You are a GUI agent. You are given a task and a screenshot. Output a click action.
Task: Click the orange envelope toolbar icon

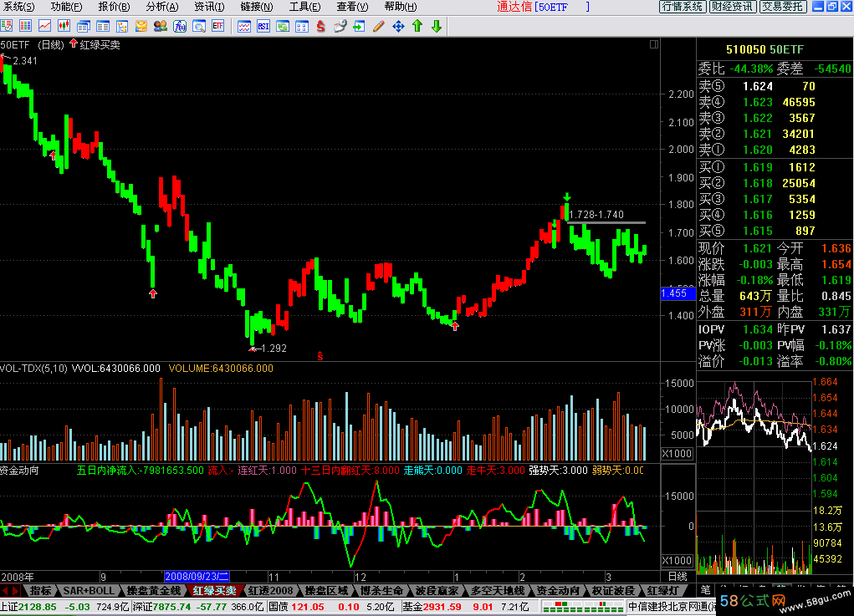[141, 26]
